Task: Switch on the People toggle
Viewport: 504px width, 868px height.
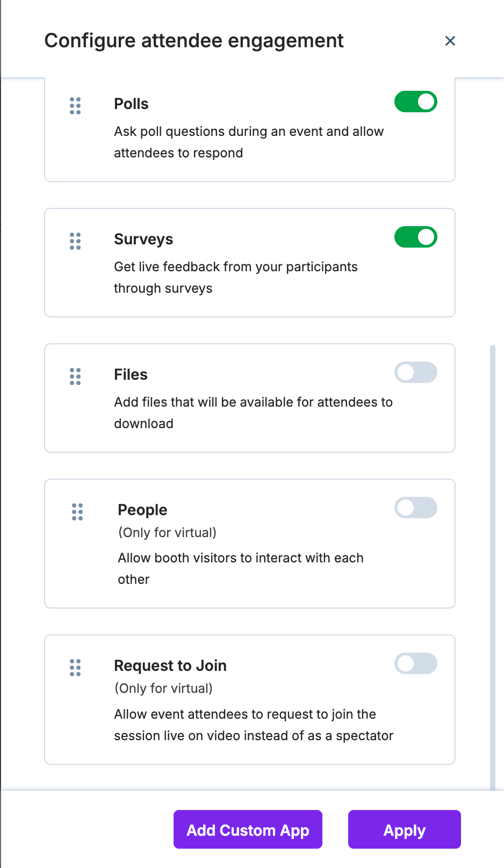Action: (415, 508)
